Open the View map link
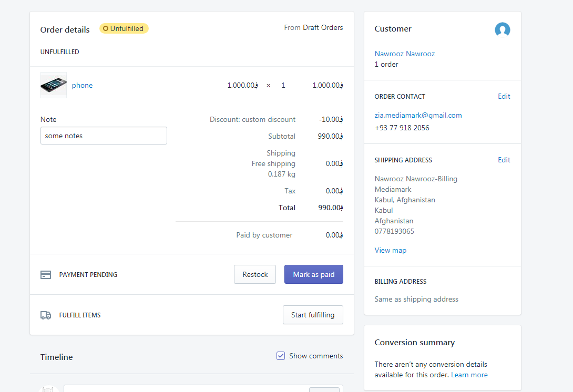Viewport: 573px width, 392px height. (x=391, y=250)
